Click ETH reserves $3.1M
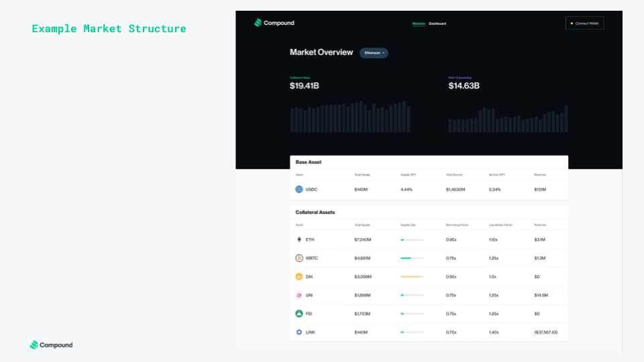The width and height of the screenshot is (644, 362). (539, 240)
